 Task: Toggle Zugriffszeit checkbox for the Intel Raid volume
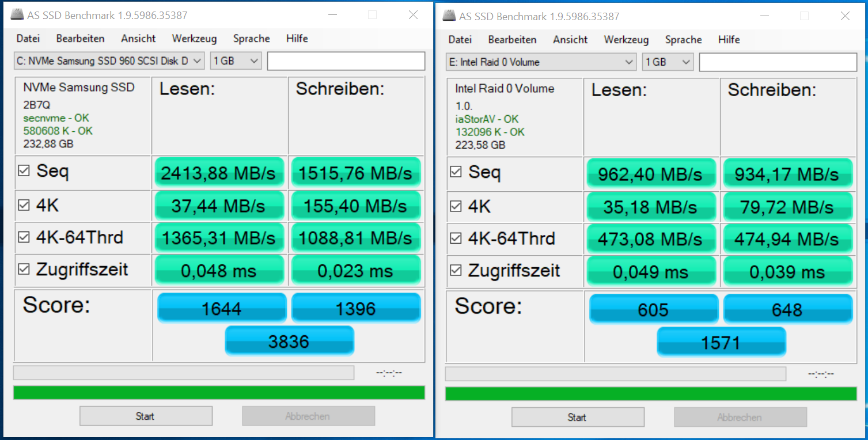456,270
